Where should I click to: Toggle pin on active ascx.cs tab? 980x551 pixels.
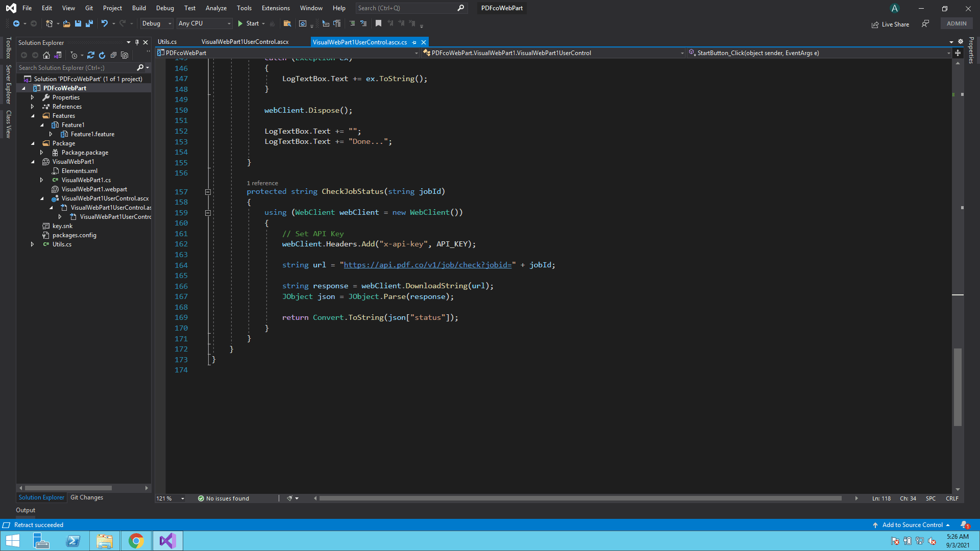tap(414, 42)
